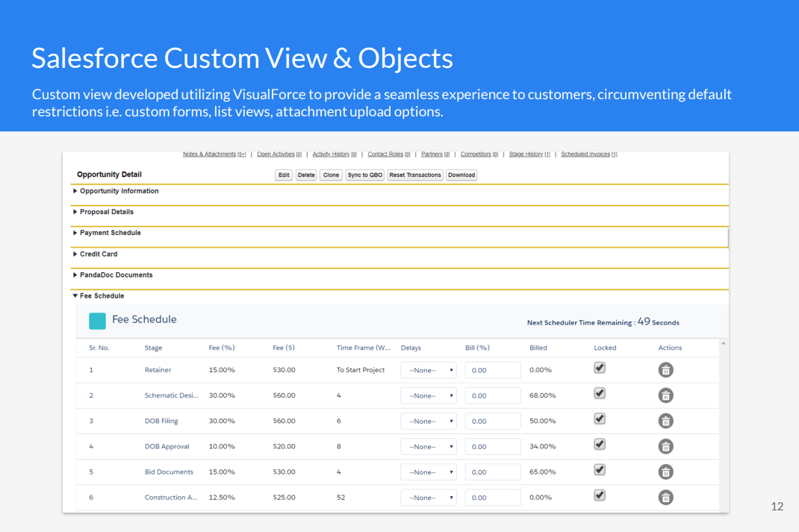Expand the Proposal Details section

pos(75,212)
